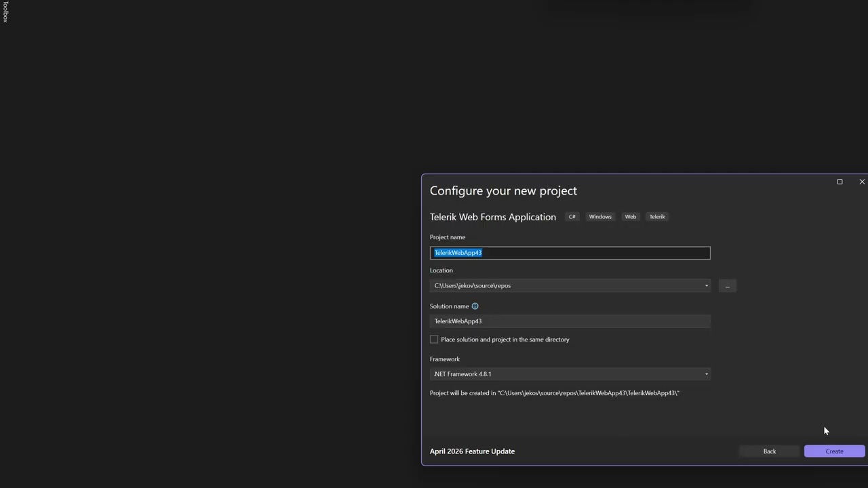Close the Configure your new project dialog
Viewport: 868px width, 488px height.
(x=862, y=182)
